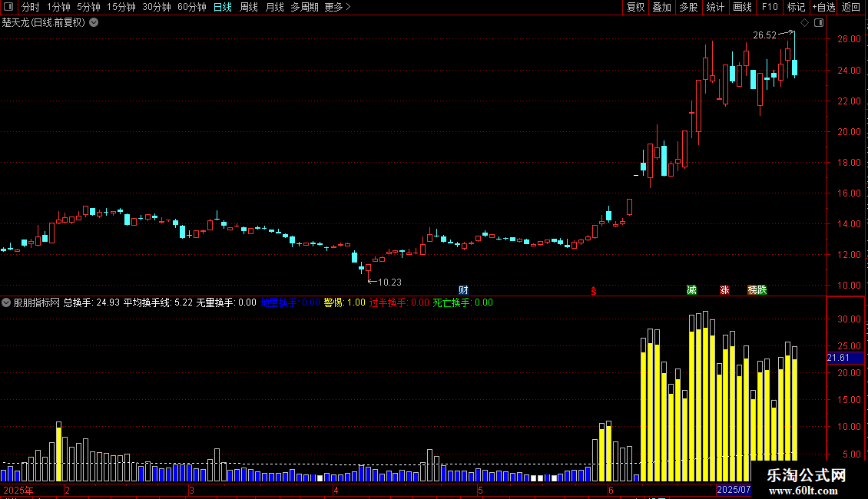Viewport: 868px width, 499px height.
Task: Click the green 死亡换手 label
Action: click(462, 302)
